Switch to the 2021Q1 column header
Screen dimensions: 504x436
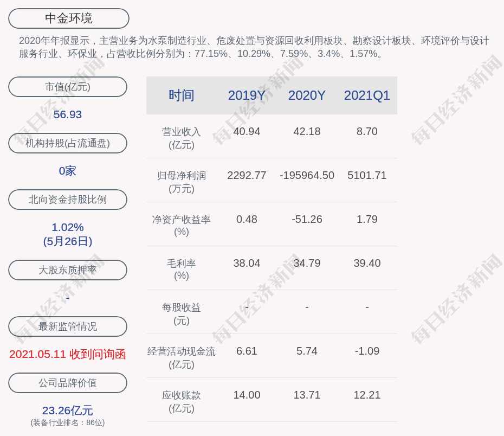click(367, 95)
